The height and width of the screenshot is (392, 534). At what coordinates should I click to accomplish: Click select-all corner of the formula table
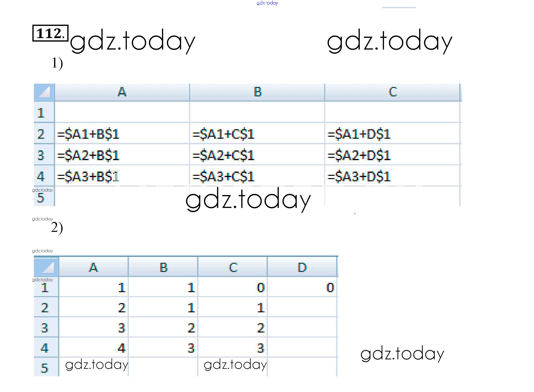coord(44,92)
